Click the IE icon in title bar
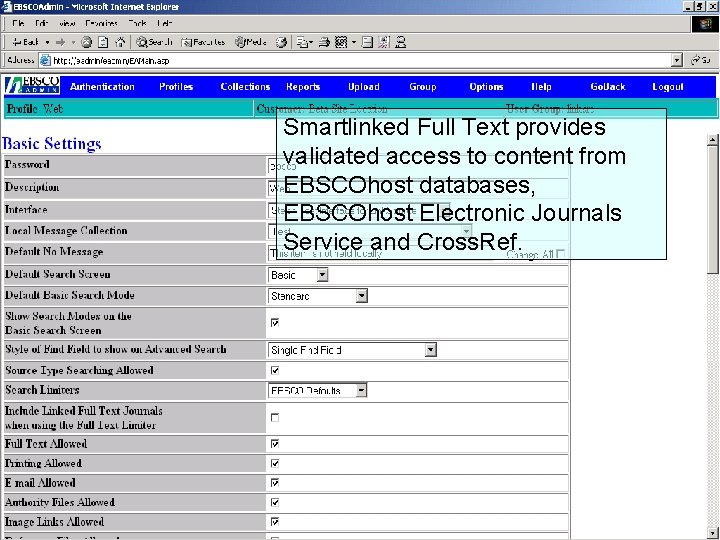The height and width of the screenshot is (540, 720). (x=6, y=6)
